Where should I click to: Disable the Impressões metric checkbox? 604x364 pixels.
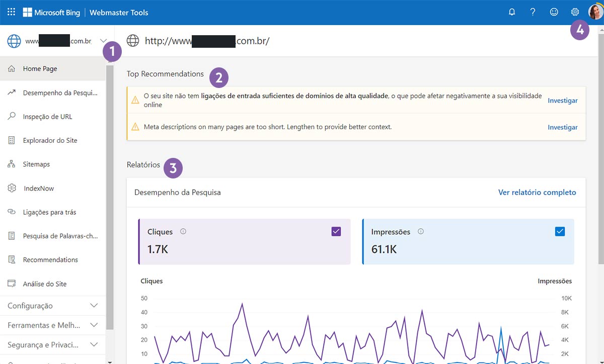(560, 231)
